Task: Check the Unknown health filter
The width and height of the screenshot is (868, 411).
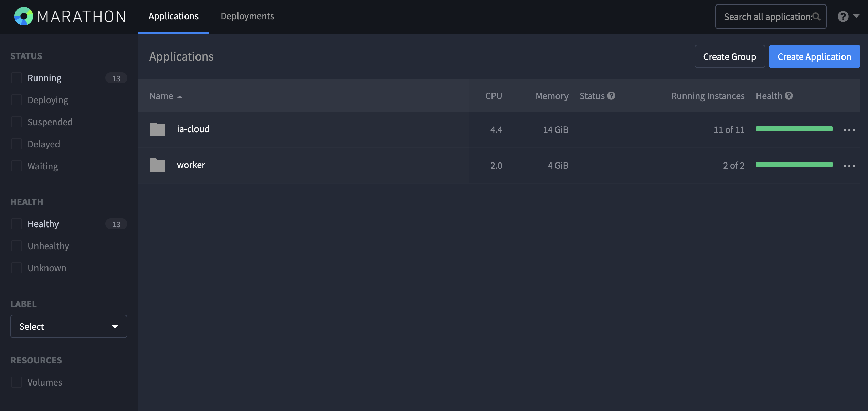Action: [x=17, y=268]
